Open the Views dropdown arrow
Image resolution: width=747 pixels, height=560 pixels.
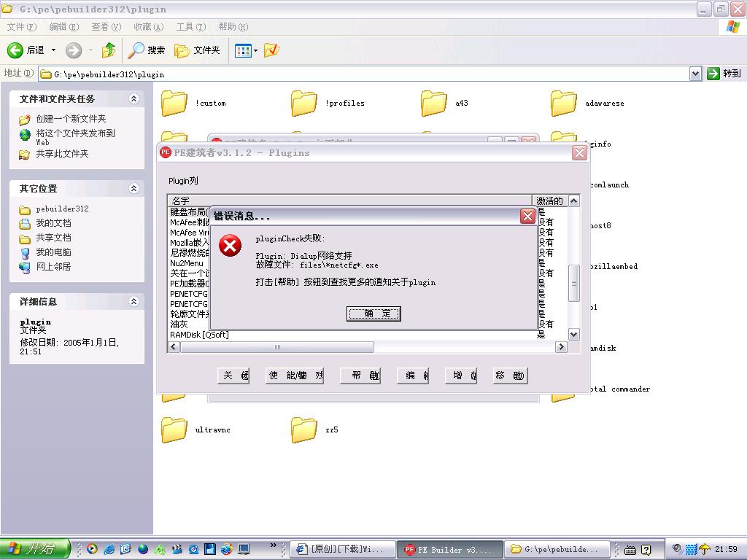coord(255,50)
